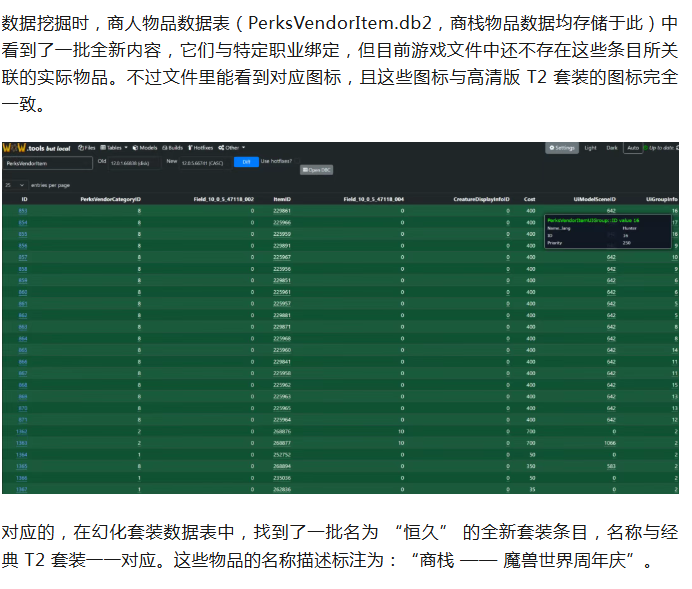Switch to the Light theme

tap(590, 148)
